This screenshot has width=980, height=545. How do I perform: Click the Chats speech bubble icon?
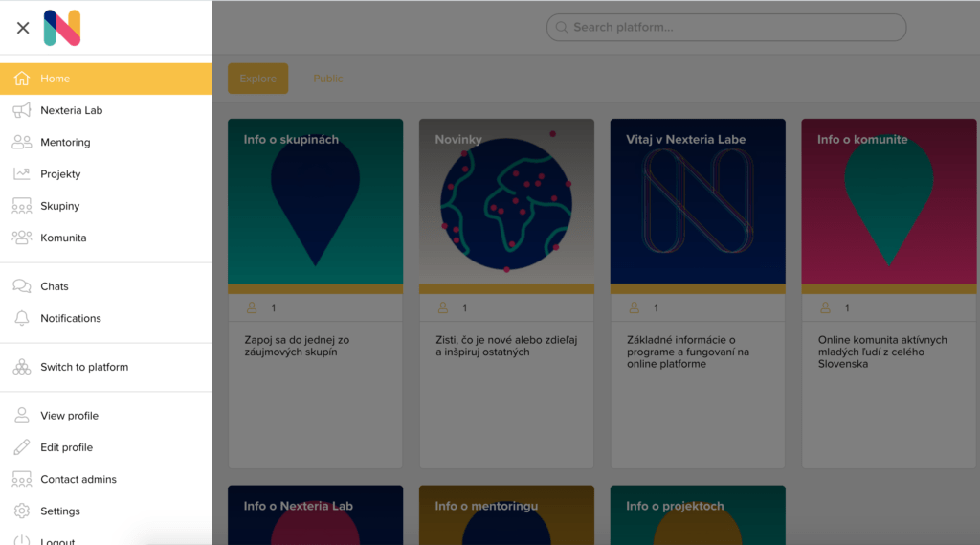click(x=21, y=286)
